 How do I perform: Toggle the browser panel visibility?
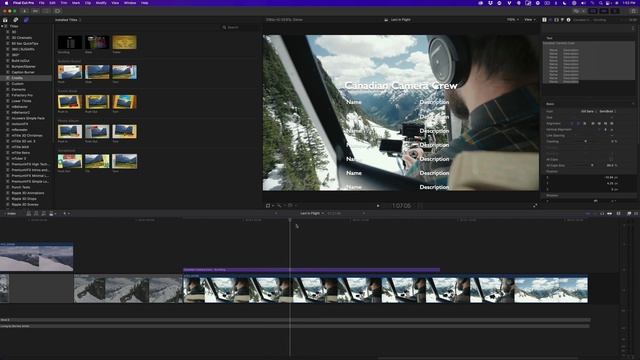(593, 11)
